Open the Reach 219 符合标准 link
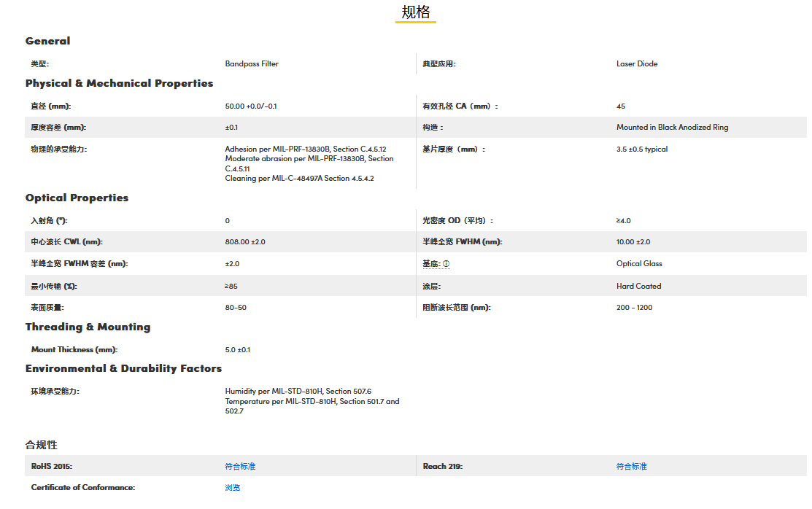 pyautogui.click(x=631, y=467)
